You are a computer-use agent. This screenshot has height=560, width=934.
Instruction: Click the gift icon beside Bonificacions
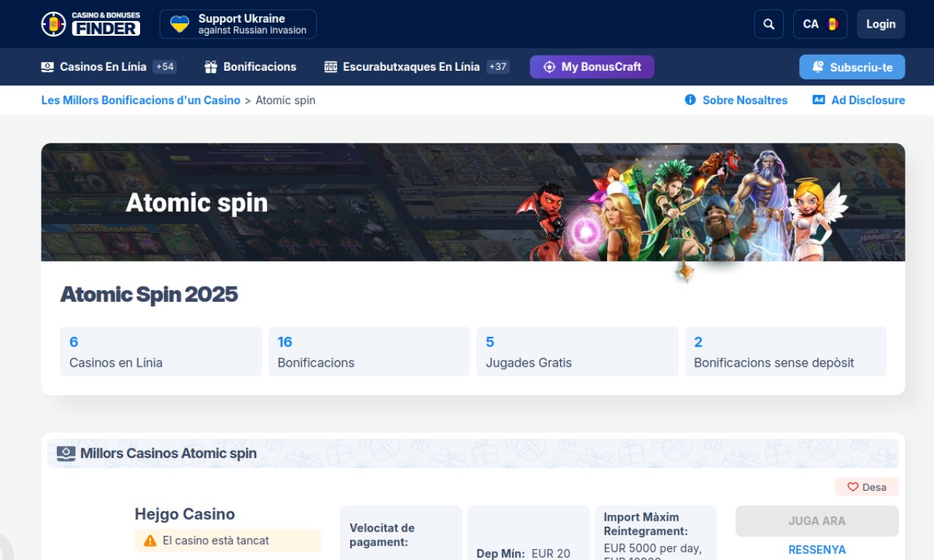(211, 66)
